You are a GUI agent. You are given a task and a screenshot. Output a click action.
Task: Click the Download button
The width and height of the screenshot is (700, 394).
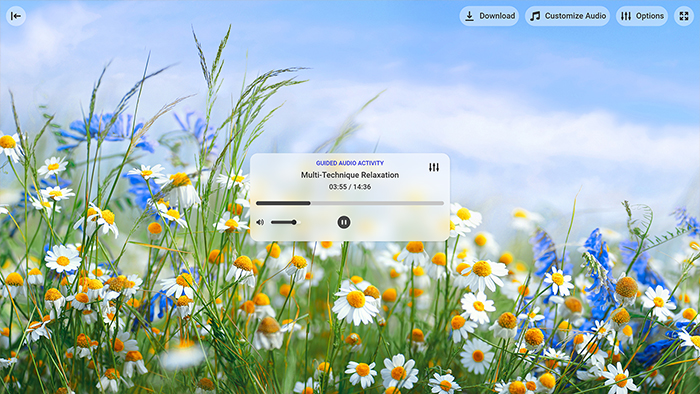tap(489, 16)
